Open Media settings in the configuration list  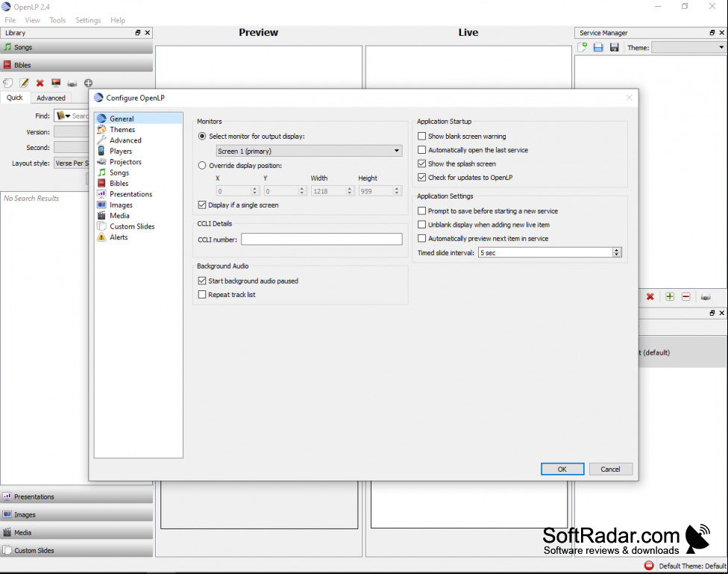(138, 215)
